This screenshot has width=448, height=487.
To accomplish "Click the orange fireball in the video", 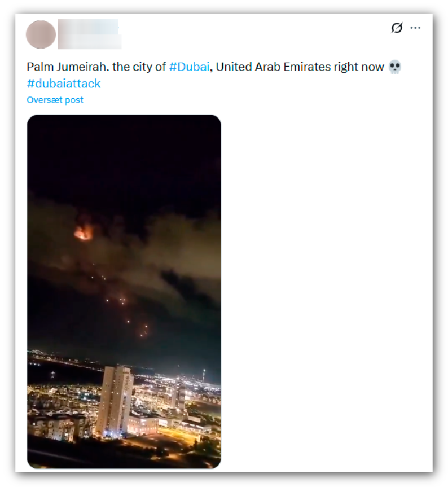I will tap(83, 232).
